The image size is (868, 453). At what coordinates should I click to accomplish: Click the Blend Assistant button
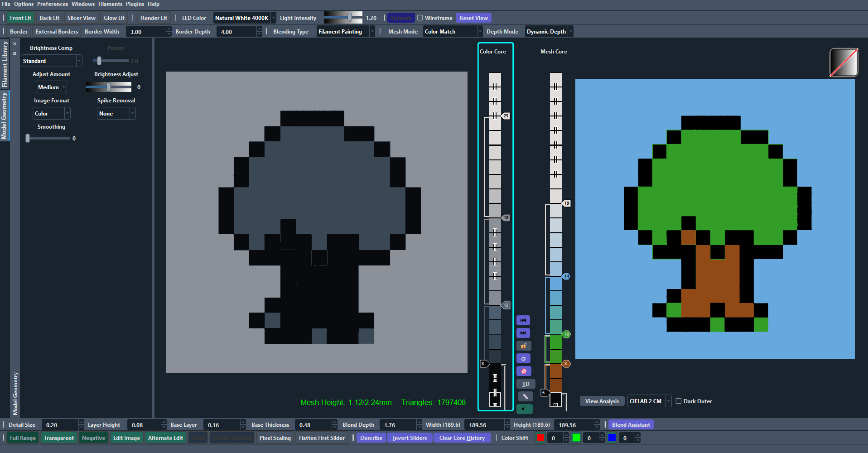[631, 424]
